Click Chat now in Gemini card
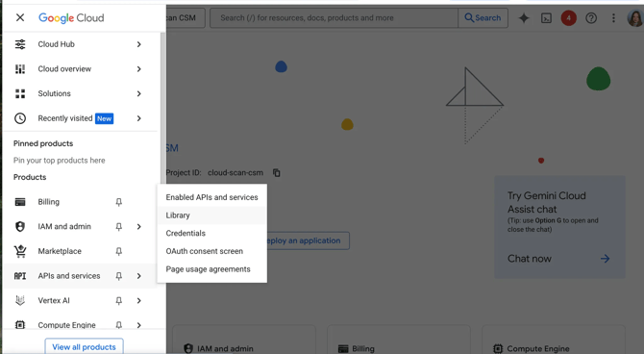The height and width of the screenshot is (354, 644). pyautogui.click(x=530, y=259)
